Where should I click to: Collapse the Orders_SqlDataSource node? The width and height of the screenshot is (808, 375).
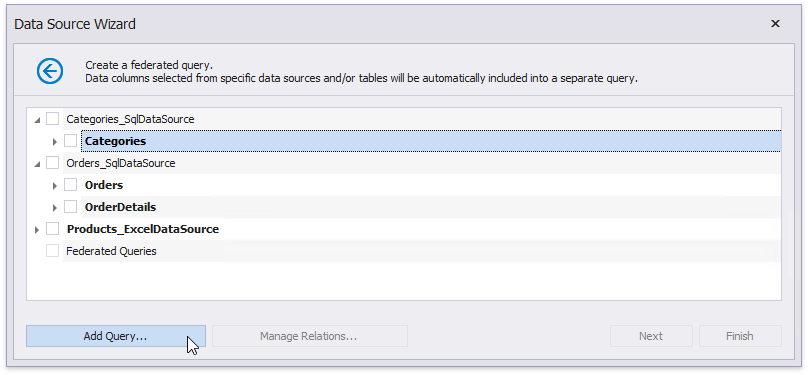[37, 164]
